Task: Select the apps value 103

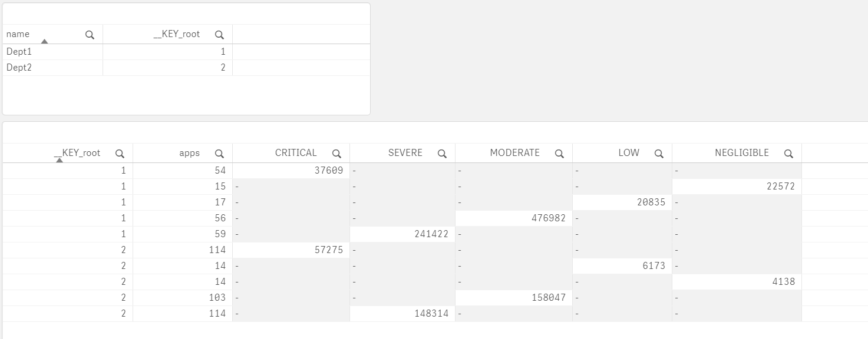Action: 216,298
